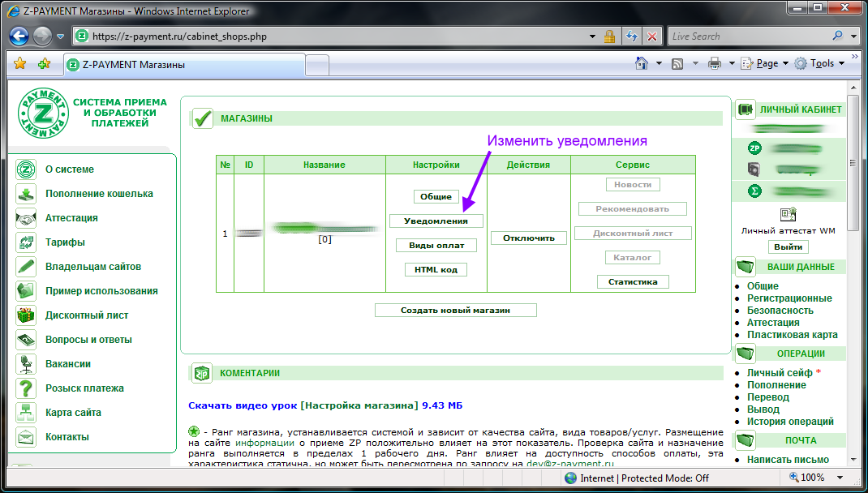868x493 pixels.
Task: Click the ЛИЧНЫЙ КАБИНЕТ header icon
Action: [x=746, y=109]
